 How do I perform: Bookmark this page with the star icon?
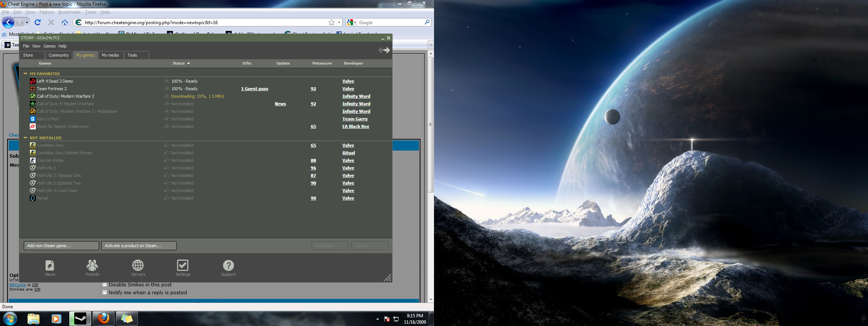pyautogui.click(x=332, y=22)
